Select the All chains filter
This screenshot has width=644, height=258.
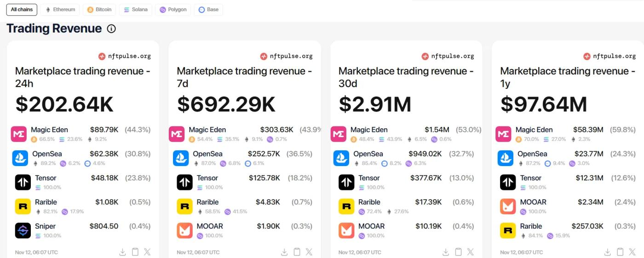click(x=22, y=10)
